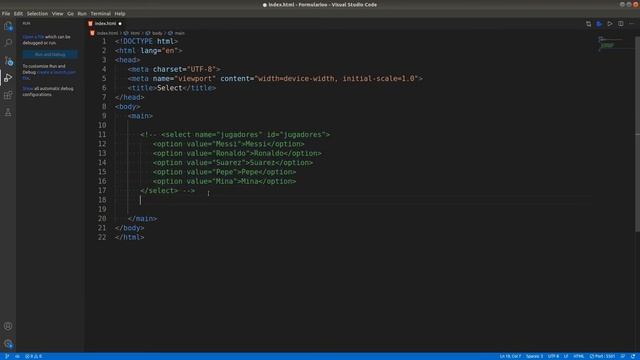
Task: Click the closing html tag on line 22
Action: point(130,237)
